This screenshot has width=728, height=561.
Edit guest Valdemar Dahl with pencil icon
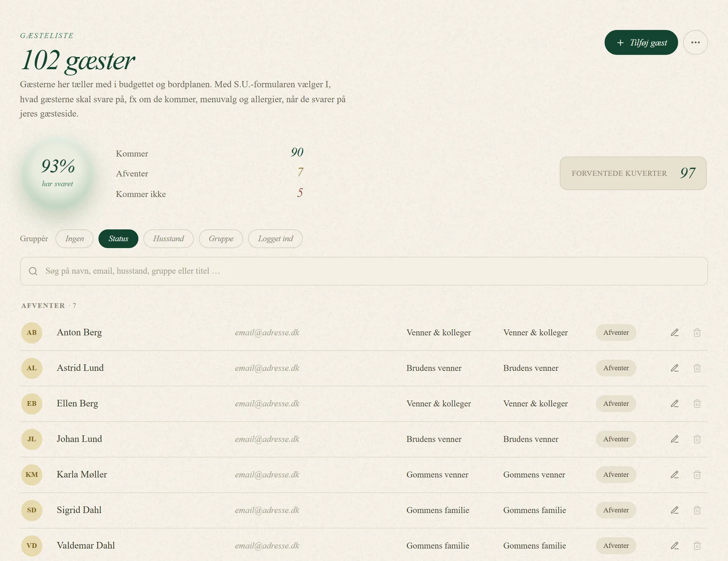[675, 546]
